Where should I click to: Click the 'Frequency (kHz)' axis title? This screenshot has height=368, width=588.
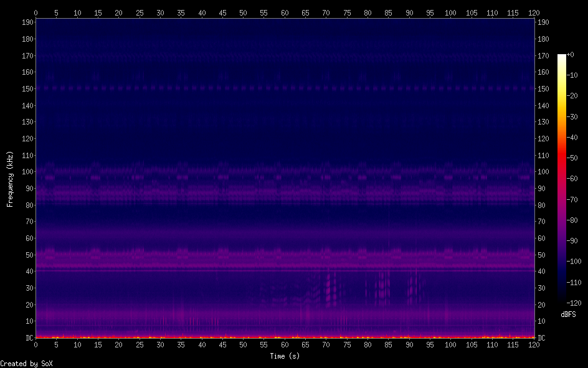click(x=10, y=179)
